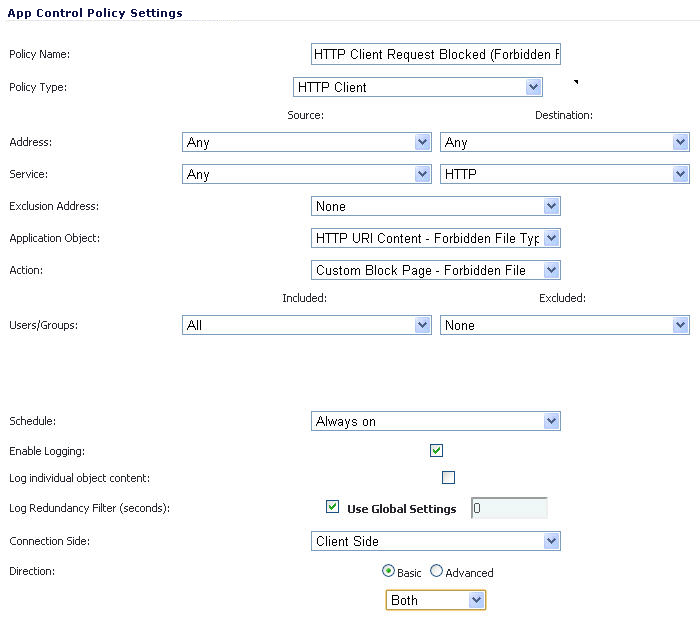Expand the Included Users/Groups dropdown
700x619 pixels.
coord(307,325)
